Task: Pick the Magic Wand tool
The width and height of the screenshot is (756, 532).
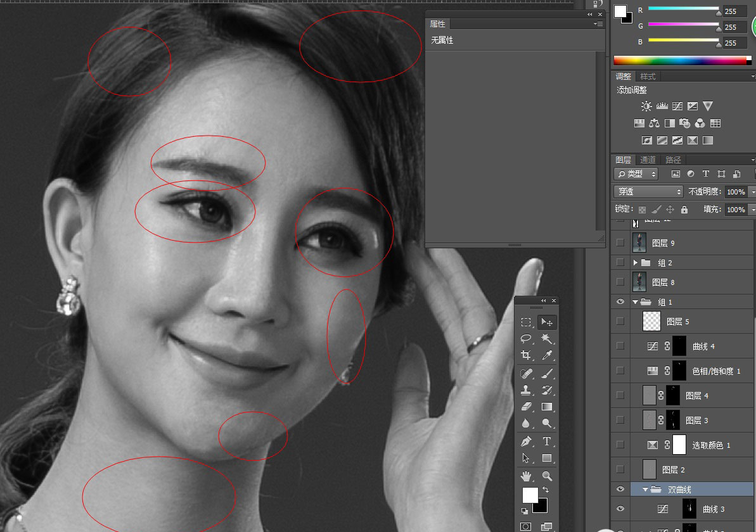Action: pyautogui.click(x=547, y=339)
